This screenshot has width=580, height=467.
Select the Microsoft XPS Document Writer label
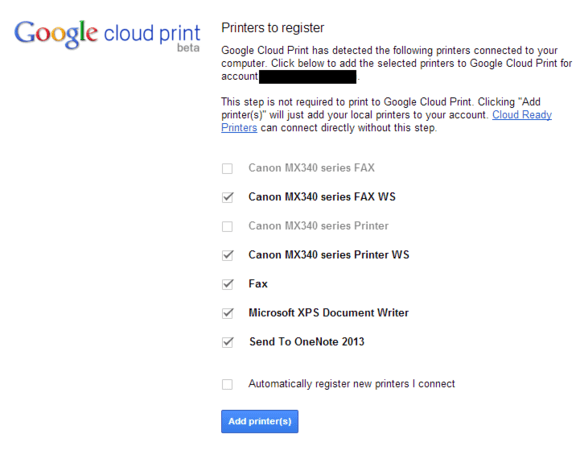click(x=328, y=313)
